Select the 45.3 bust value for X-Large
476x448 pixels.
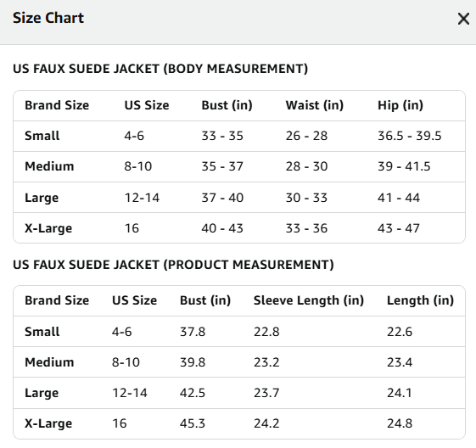(x=193, y=423)
